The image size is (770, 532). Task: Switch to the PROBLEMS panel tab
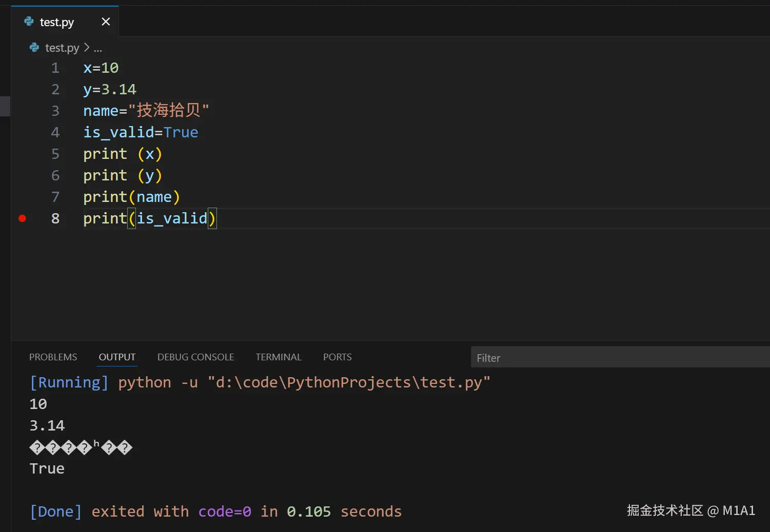point(53,357)
